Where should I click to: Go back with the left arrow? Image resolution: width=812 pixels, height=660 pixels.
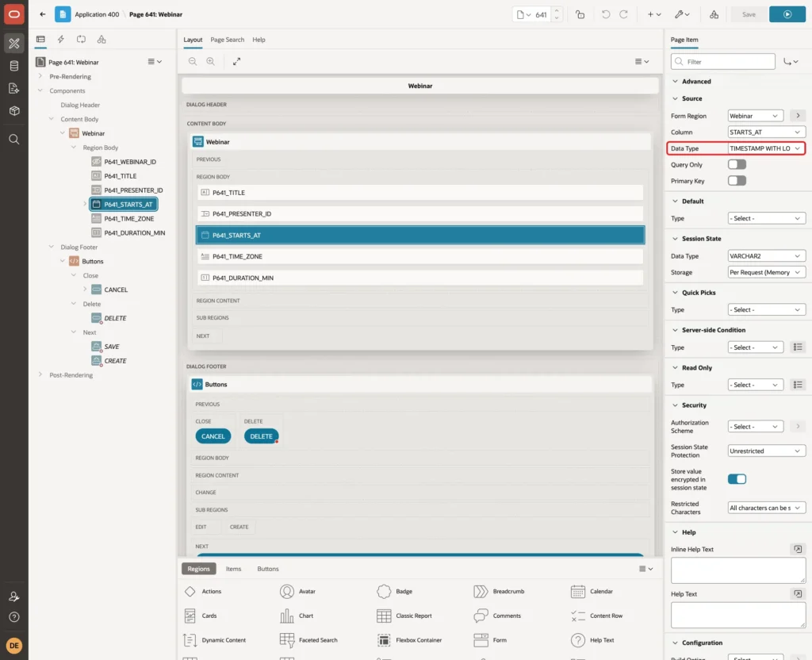coord(43,14)
